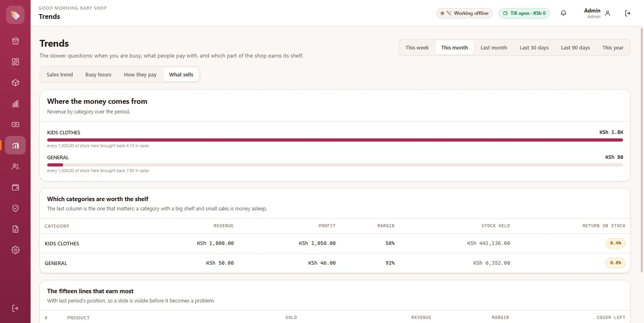644x323 pixels.
Task: Click the logout arrow icon in header
Action: click(x=627, y=13)
